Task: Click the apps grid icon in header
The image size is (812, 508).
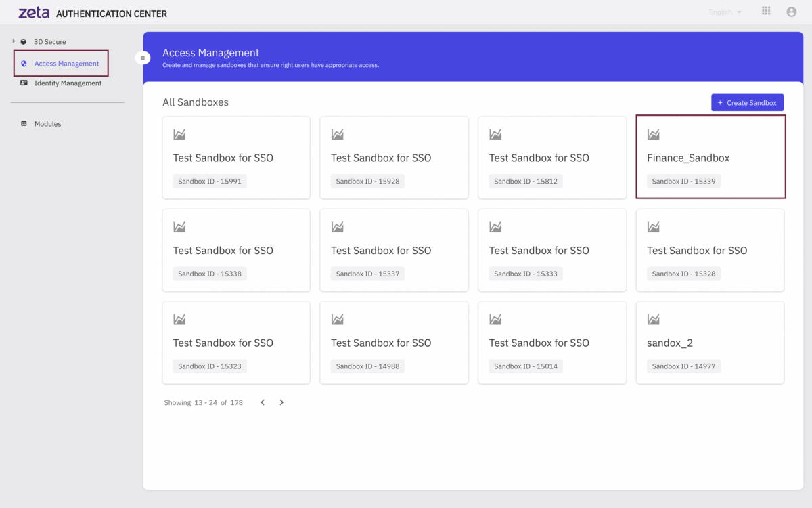Action: pos(766,12)
